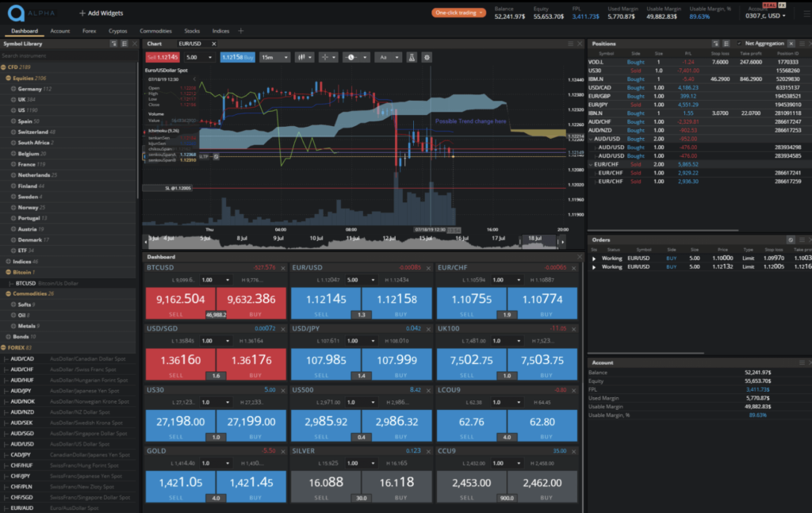Switch to the Forex tab
The height and width of the screenshot is (513, 812).
pyautogui.click(x=89, y=31)
